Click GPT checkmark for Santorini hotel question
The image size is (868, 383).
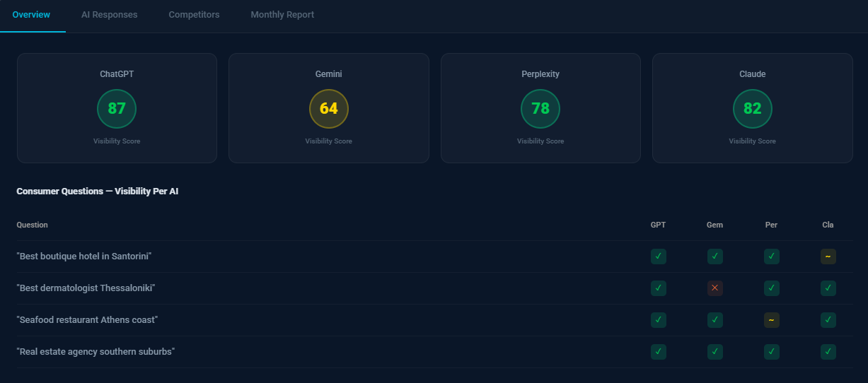[659, 257]
